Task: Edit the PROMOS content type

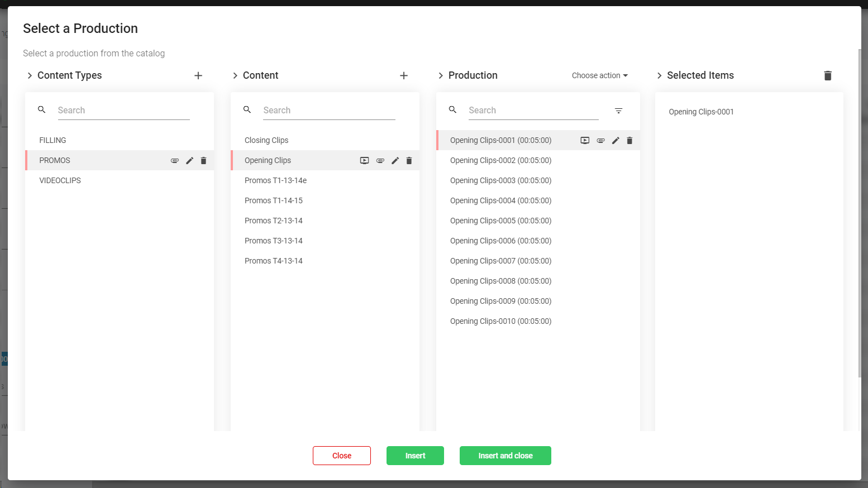Action: [189, 161]
